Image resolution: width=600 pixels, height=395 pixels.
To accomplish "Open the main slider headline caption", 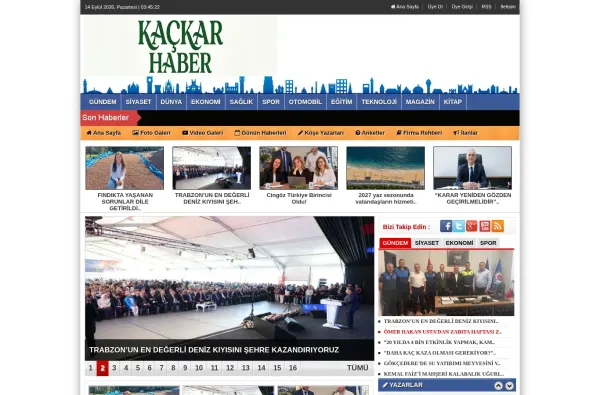I will tap(214, 350).
